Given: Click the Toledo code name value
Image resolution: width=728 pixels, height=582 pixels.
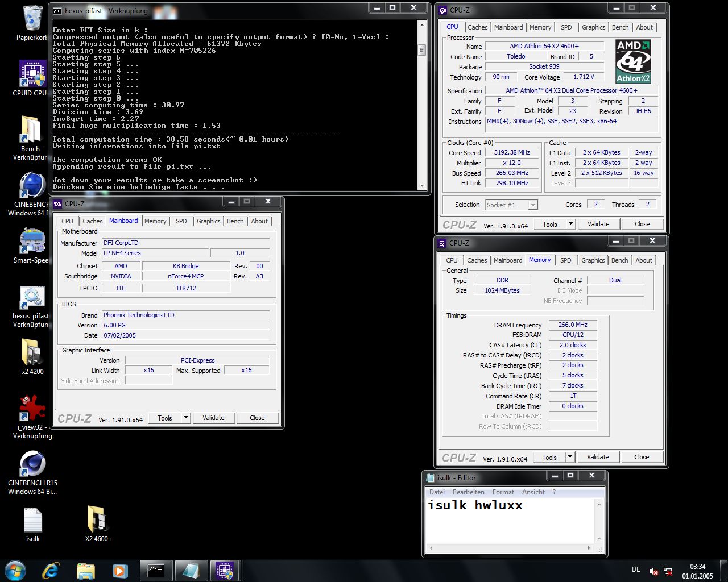Looking at the screenshot, I should 516,57.
